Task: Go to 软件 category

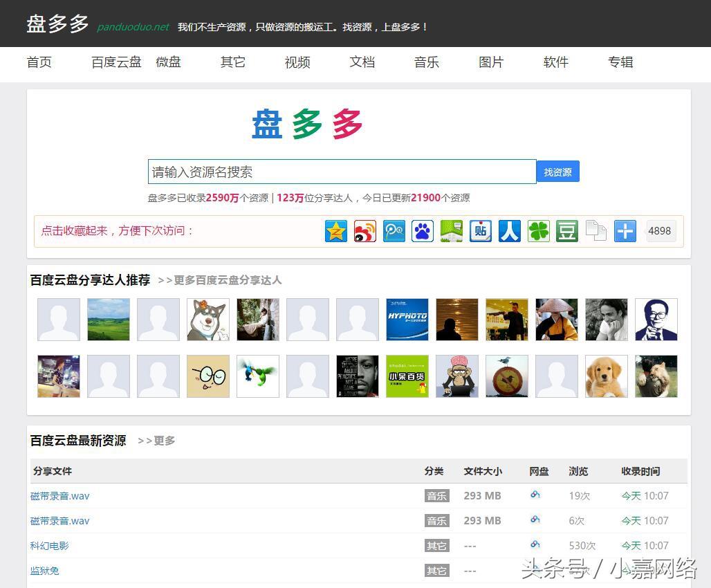Action: tap(556, 62)
